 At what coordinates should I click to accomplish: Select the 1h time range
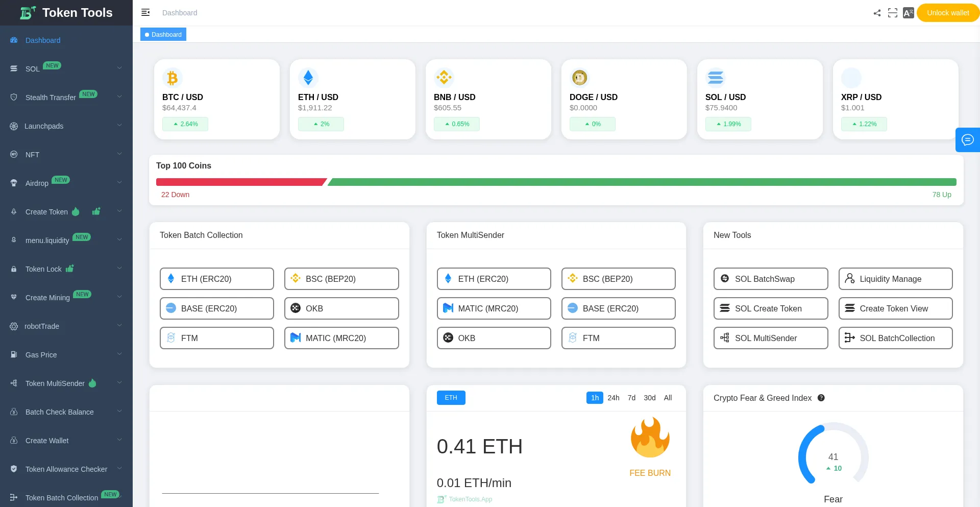[x=595, y=398]
